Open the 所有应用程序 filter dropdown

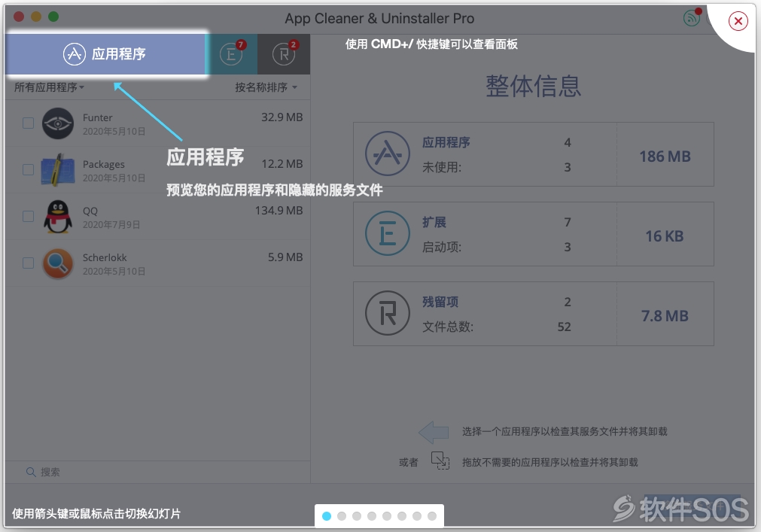point(49,87)
